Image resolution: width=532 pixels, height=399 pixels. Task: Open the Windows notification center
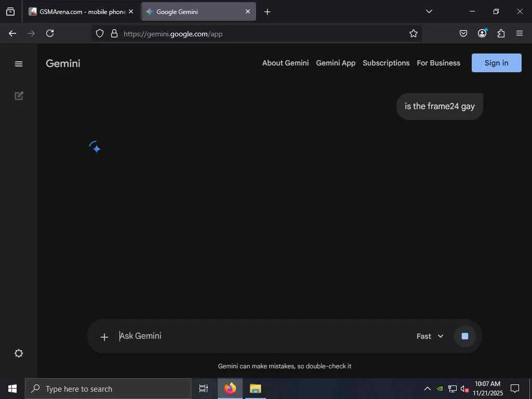click(x=515, y=389)
